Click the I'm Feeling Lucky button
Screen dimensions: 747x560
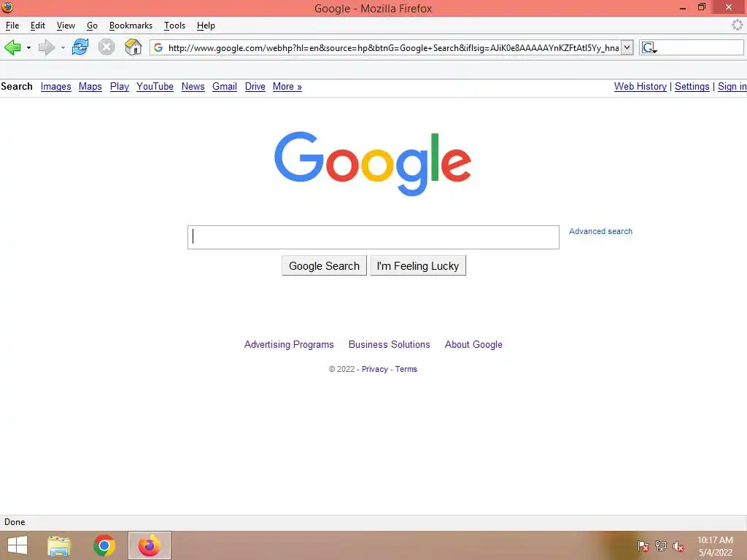click(x=418, y=265)
